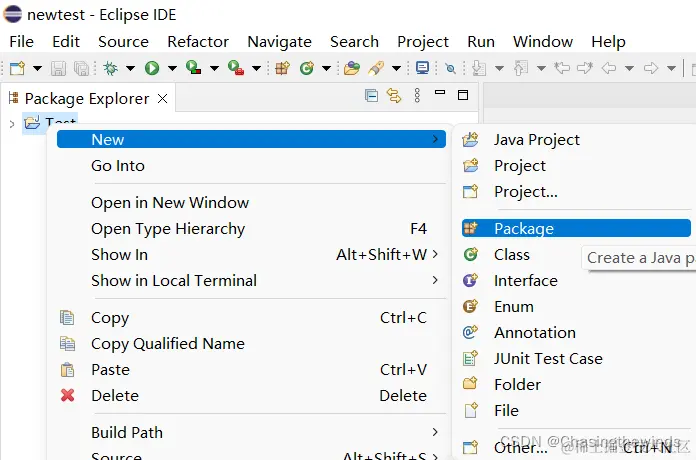Open the Show In submenu
The height and width of the screenshot is (460, 696).
[251, 254]
